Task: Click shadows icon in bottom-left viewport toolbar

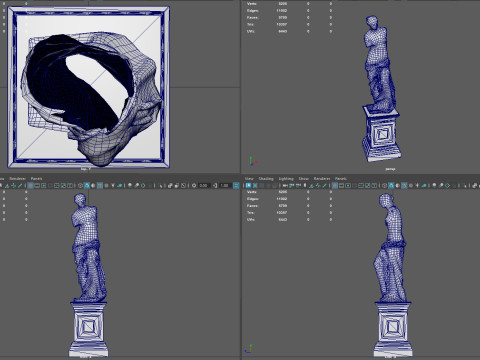Action: [120, 185]
